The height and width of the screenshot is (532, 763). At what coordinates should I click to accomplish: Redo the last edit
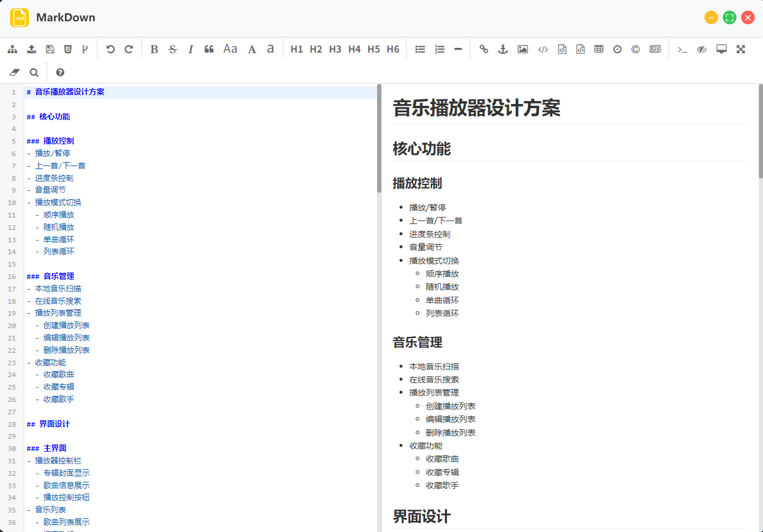tap(129, 50)
